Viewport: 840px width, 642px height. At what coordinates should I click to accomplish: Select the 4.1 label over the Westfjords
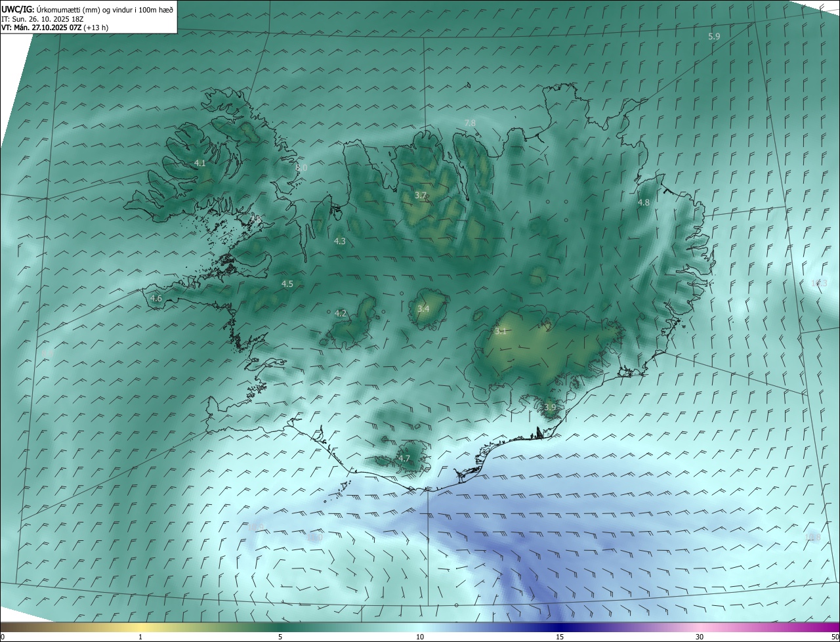click(x=200, y=163)
